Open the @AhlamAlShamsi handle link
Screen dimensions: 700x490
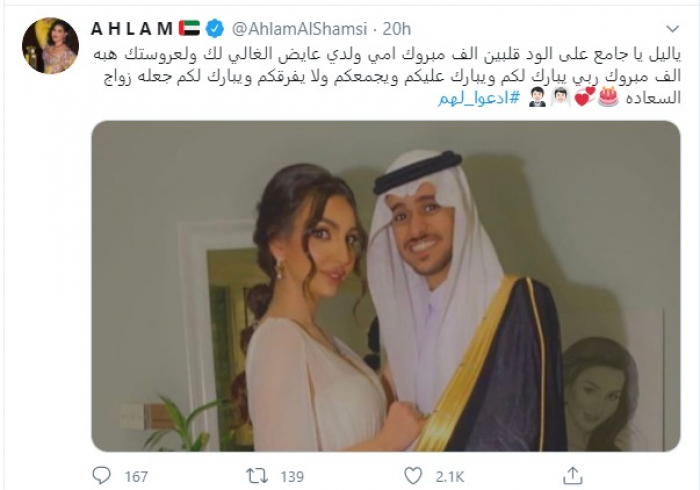[299, 29]
